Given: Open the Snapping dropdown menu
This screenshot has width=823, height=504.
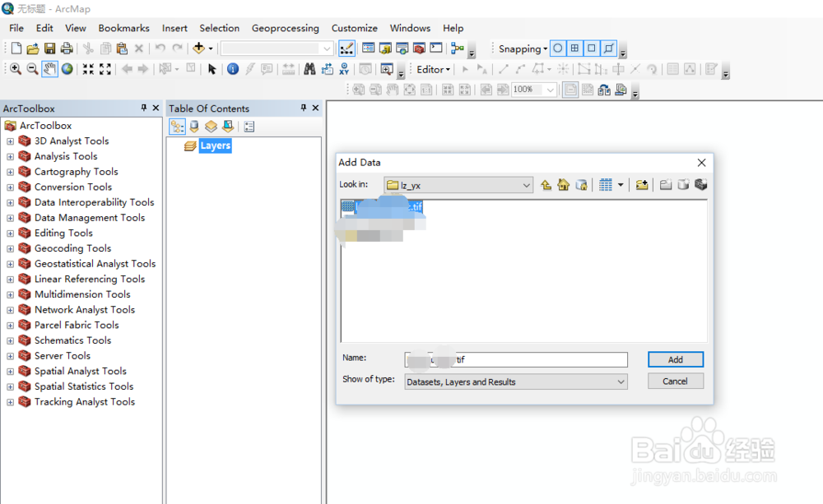Looking at the screenshot, I should [x=523, y=49].
